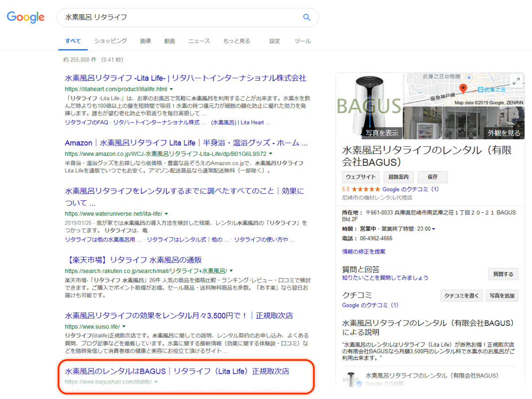Open the 【楽天市場】リタライフ result title
The height and width of the screenshot is (399, 532).
click(133, 260)
